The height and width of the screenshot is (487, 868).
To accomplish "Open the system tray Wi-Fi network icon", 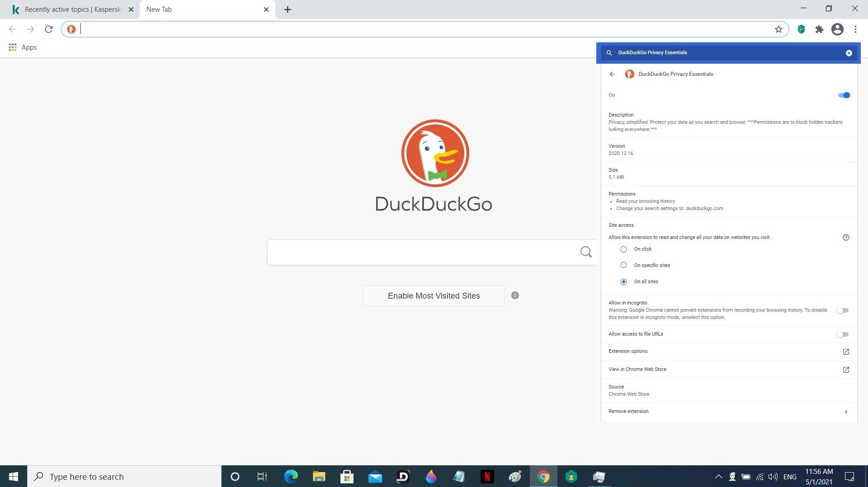I will [x=759, y=477].
